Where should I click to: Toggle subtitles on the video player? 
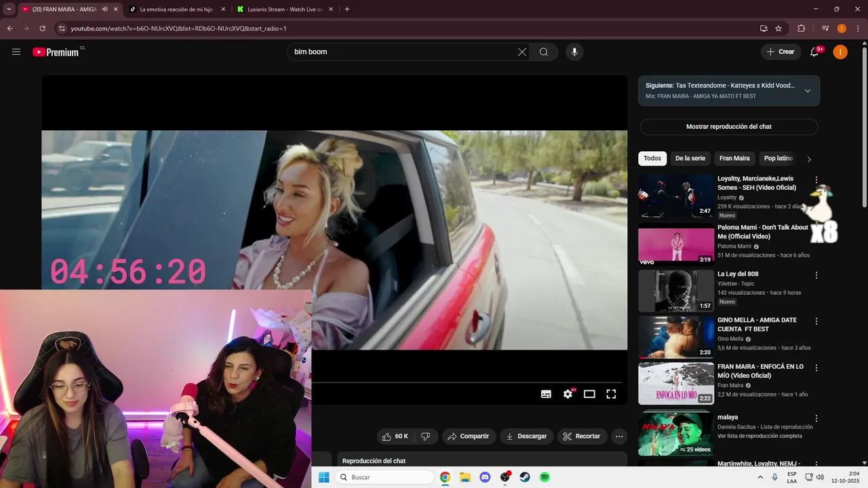pos(546,394)
